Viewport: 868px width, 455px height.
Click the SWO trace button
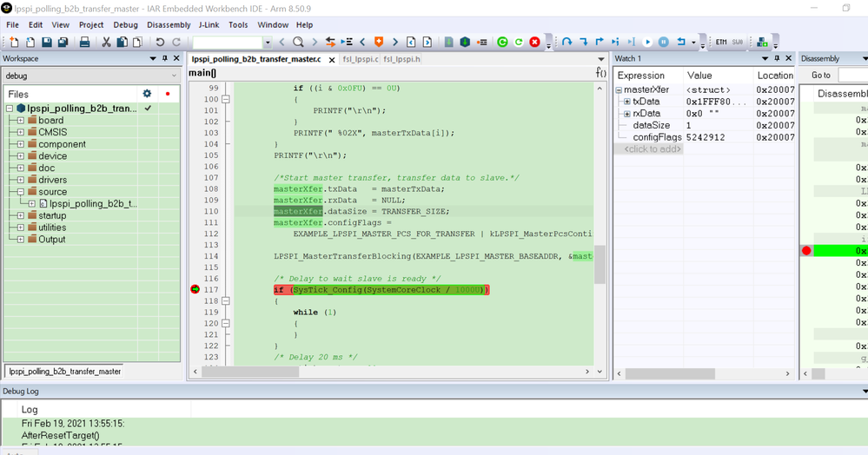(738, 42)
